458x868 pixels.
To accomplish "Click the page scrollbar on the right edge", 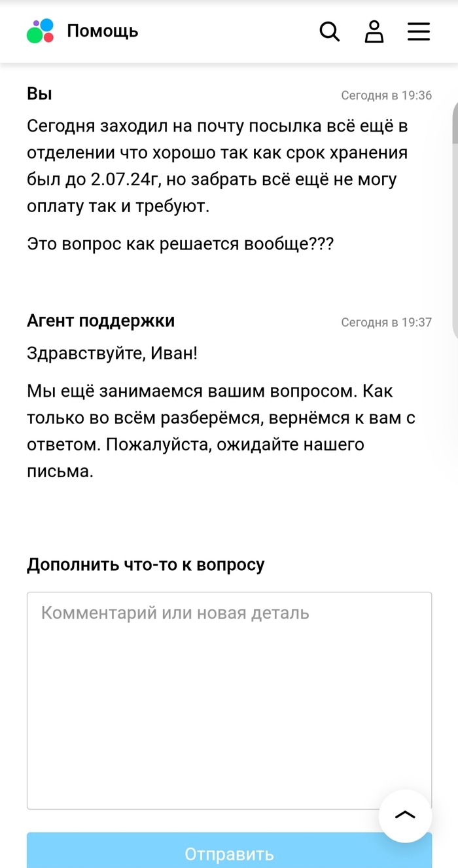I will coord(455,124).
